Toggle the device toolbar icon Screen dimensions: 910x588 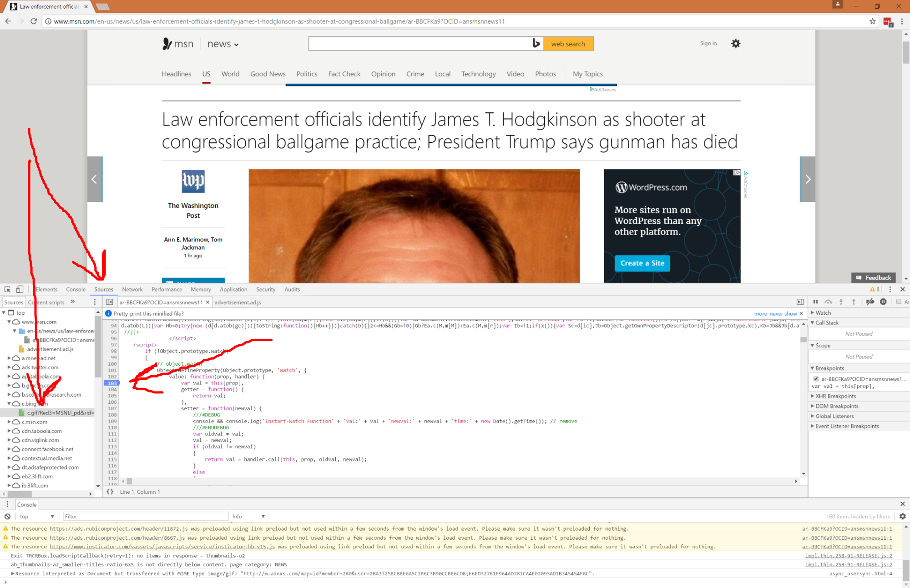coord(20,289)
